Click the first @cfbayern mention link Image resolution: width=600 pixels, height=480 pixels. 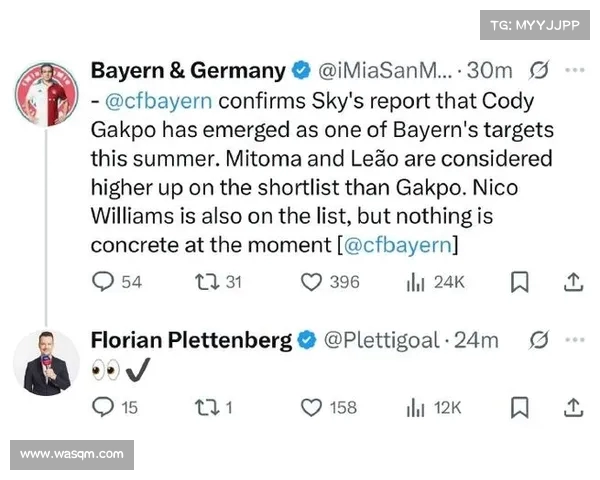click(x=158, y=102)
